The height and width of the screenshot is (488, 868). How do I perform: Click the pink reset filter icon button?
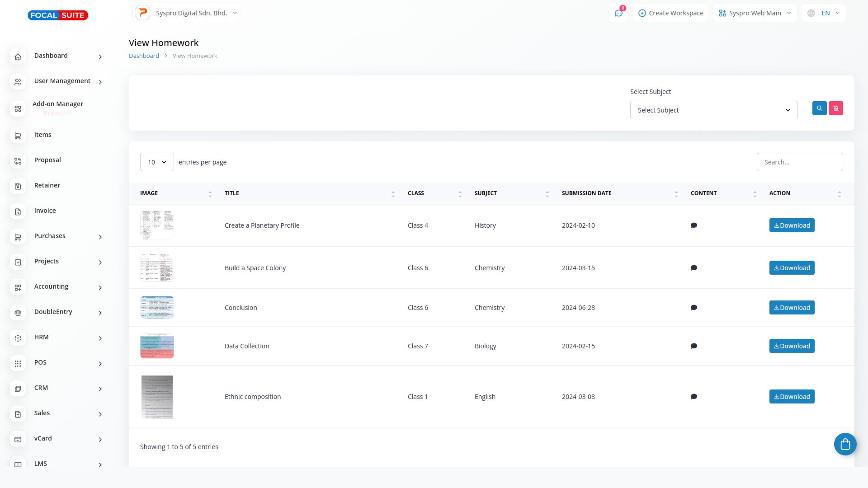pos(835,108)
